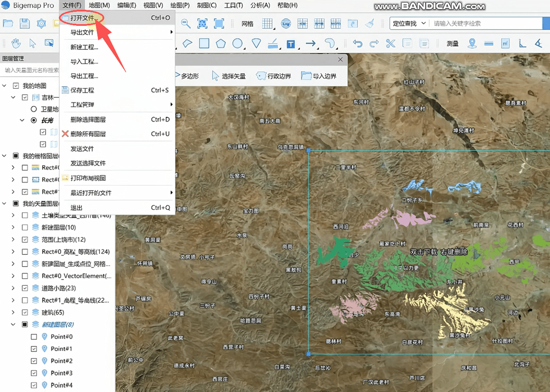Screen dimensions: 550x392
Task: Uncheck the 建筑(65) layer checkbox
Action: coord(25,312)
